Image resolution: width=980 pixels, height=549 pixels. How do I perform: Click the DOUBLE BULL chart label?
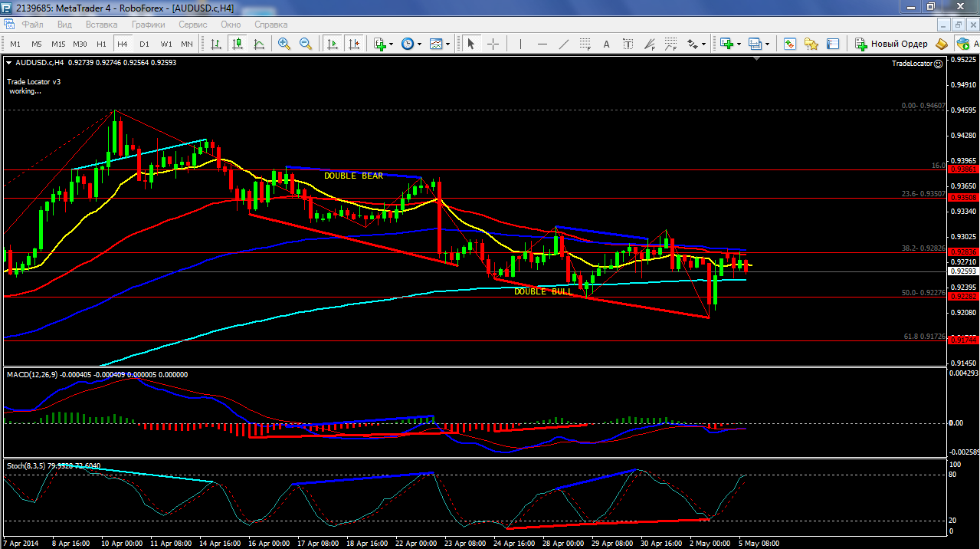(x=543, y=291)
